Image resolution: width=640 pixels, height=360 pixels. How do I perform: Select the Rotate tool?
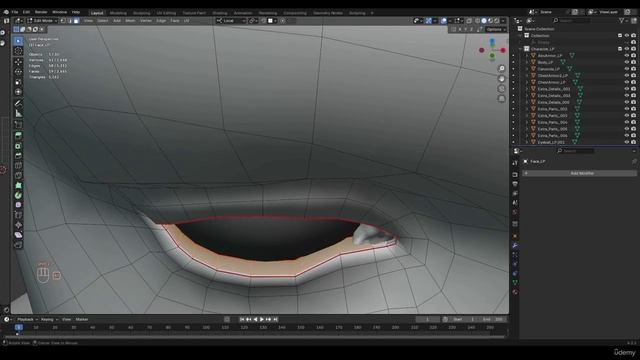click(18, 72)
